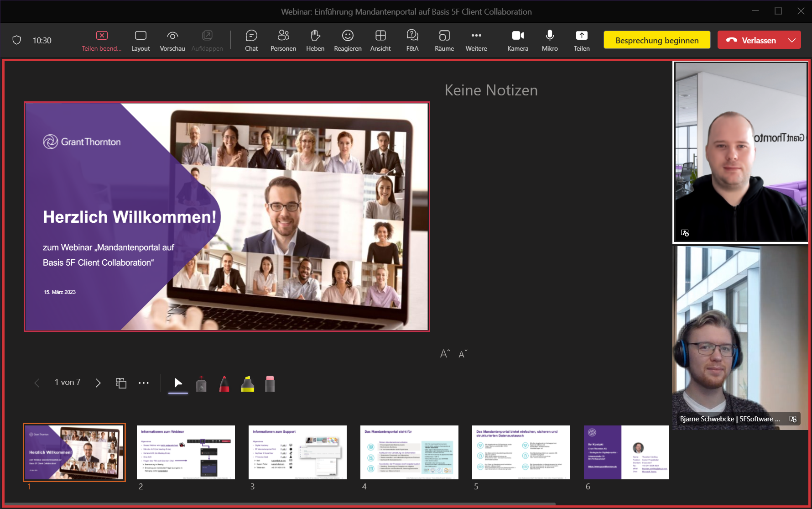This screenshot has width=812, height=509.
Task: Select the eraser tool
Action: pyautogui.click(x=270, y=383)
